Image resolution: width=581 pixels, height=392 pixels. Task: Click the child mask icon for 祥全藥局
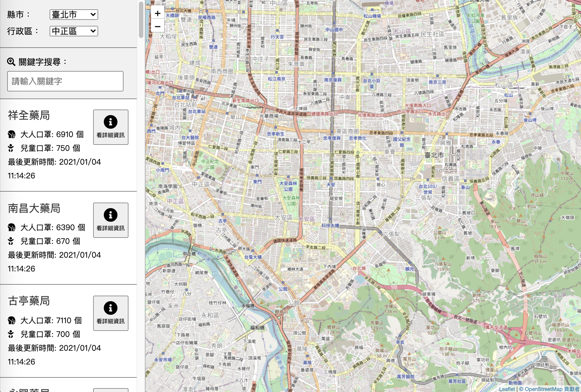(x=11, y=148)
